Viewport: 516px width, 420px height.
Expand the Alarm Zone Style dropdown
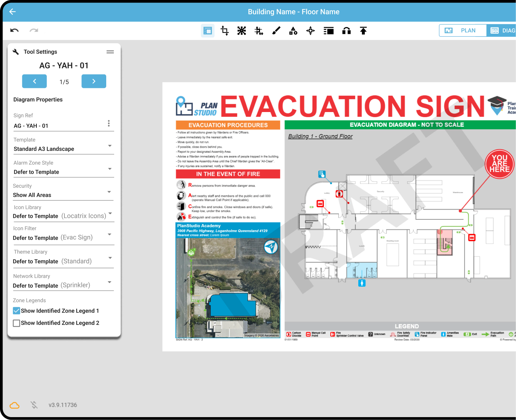[x=109, y=169]
